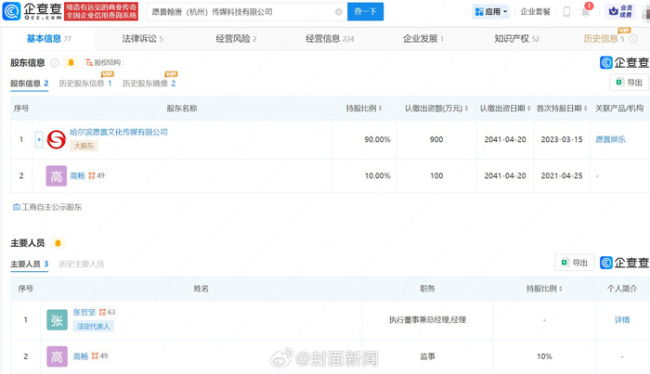Click 高畅 avatar in personnel table
Image resolution: width=650 pixels, height=374 pixels.
(x=57, y=357)
